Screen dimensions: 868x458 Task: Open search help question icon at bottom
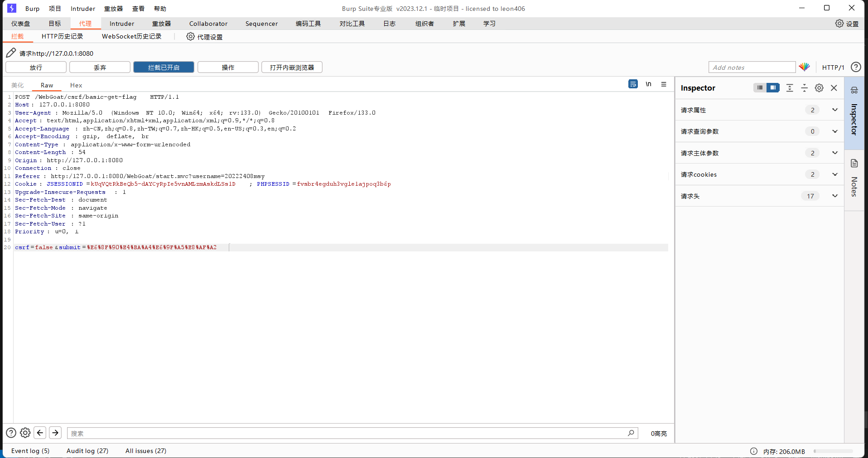click(11, 433)
